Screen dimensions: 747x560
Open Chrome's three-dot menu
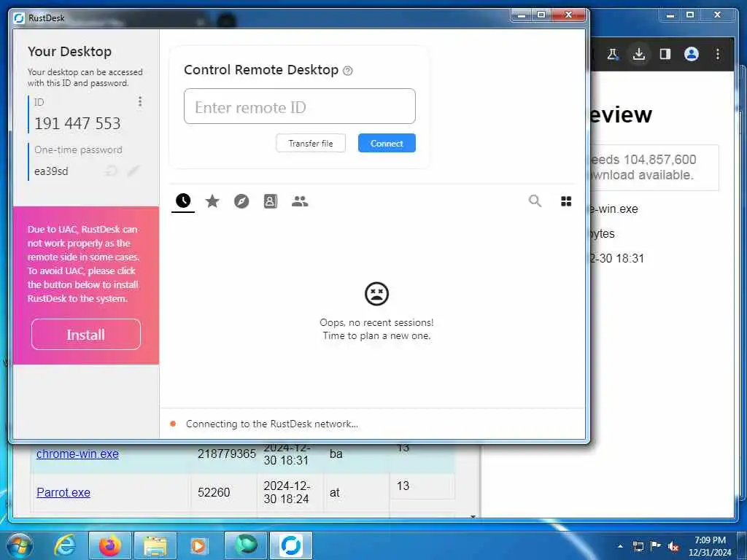click(718, 54)
